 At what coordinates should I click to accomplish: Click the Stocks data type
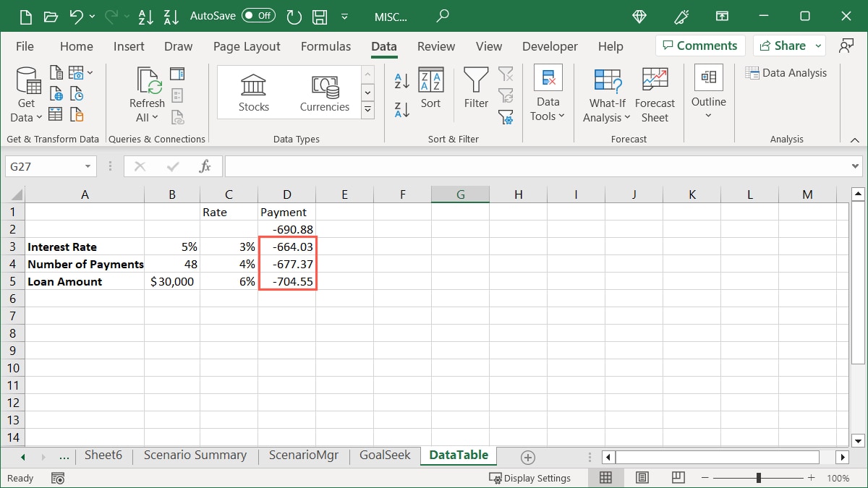(x=253, y=90)
